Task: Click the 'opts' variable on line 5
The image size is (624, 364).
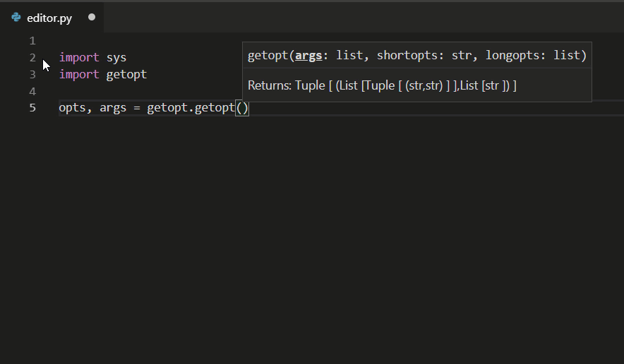Action: point(72,108)
